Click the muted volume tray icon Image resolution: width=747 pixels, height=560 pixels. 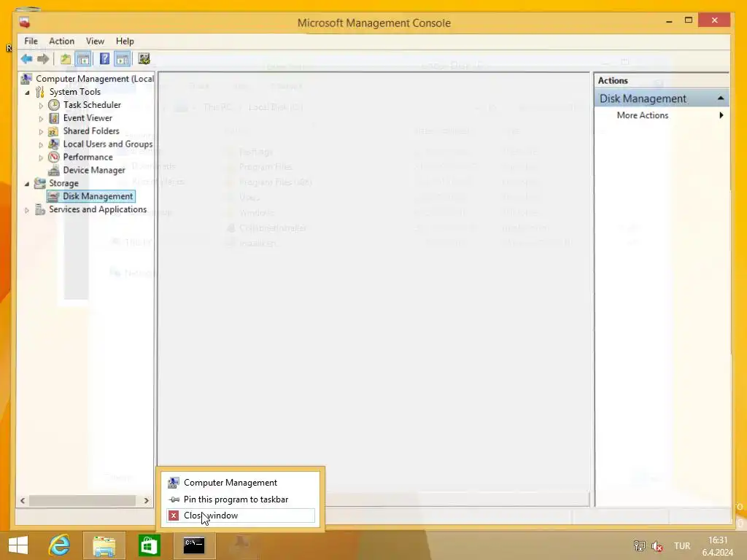point(657,546)
